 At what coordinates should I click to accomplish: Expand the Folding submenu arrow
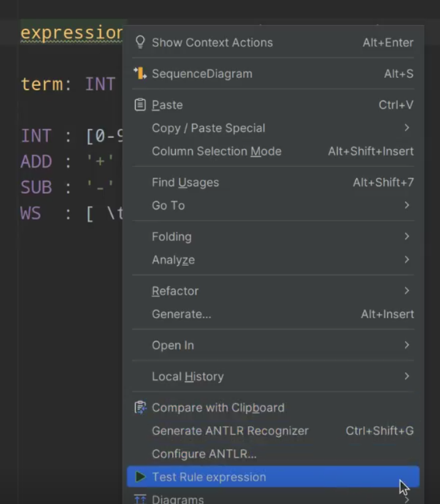pos(406,237)
